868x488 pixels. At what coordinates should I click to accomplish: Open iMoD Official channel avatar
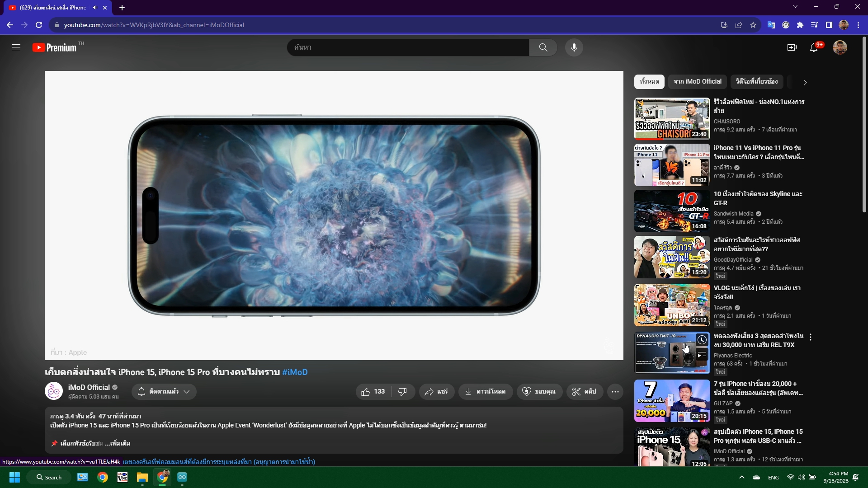coord(54,391)
